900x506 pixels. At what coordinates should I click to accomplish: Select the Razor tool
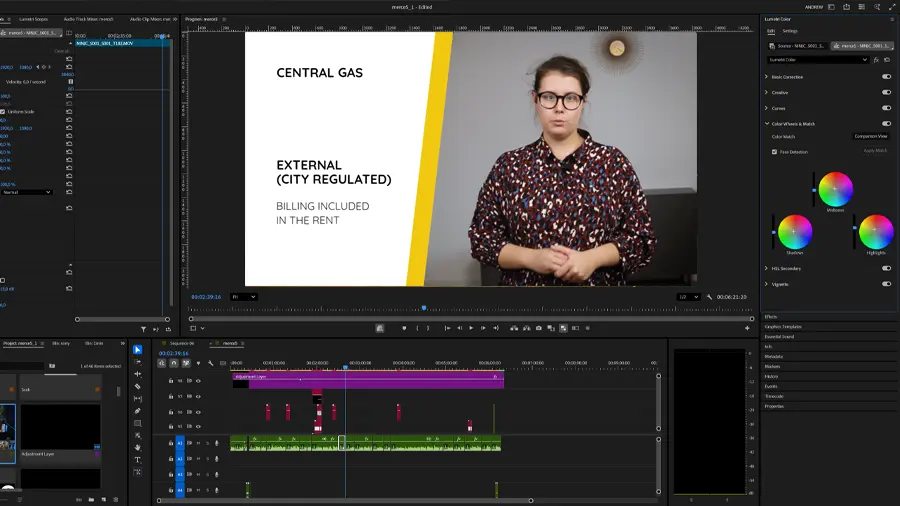tap(137, 386)
